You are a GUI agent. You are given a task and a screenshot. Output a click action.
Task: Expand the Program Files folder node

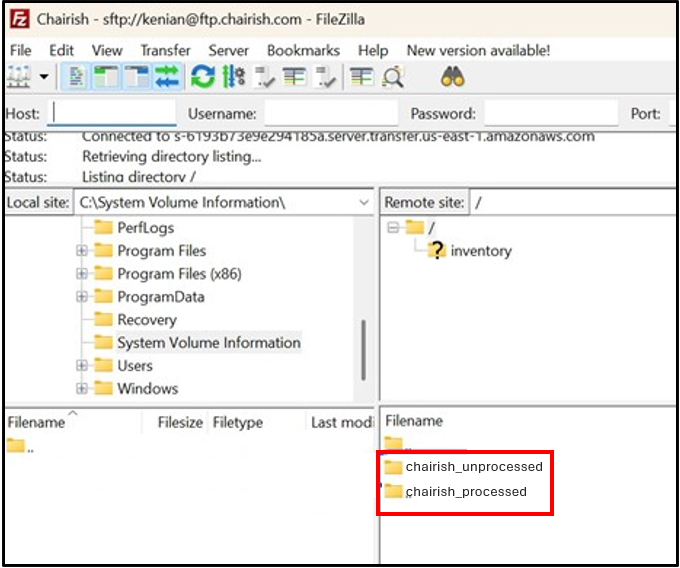pos(82,251)
